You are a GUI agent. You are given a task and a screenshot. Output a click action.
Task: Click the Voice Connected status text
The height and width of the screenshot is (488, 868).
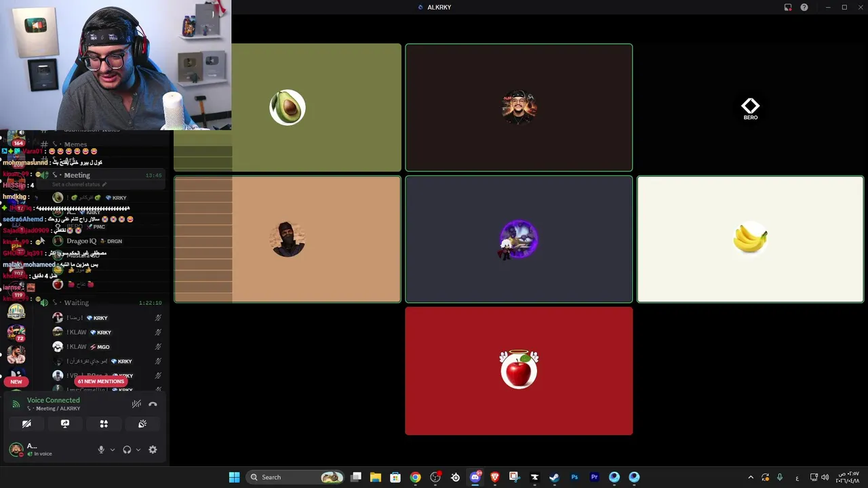click(x=54, y=401)
